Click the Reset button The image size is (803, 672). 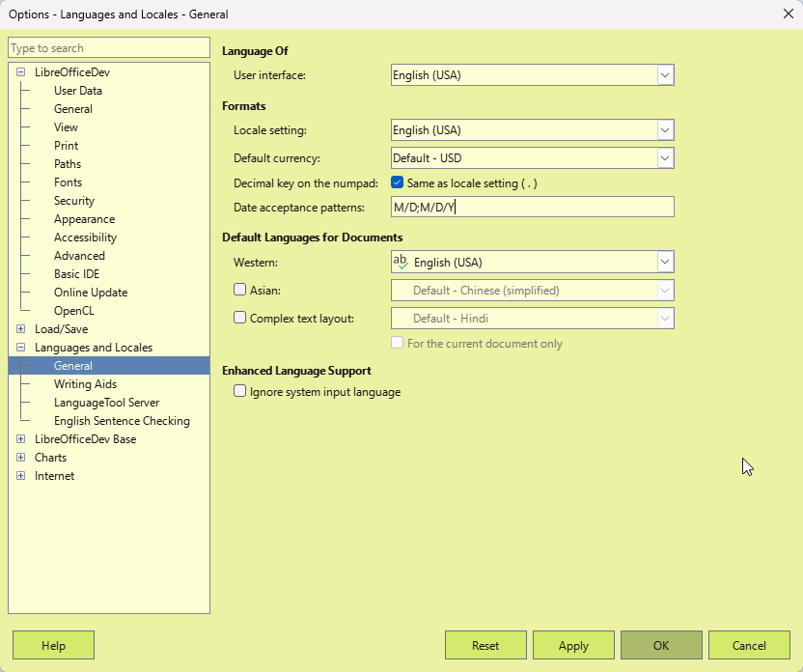485,645
